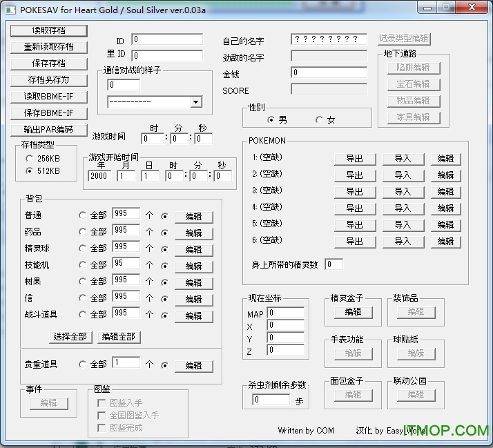The height and width of the screenshot is (448, 493).
Task: Click the 编辑 button for 精灵球 items
Action: pyautogui.click(x=193, y=250)
